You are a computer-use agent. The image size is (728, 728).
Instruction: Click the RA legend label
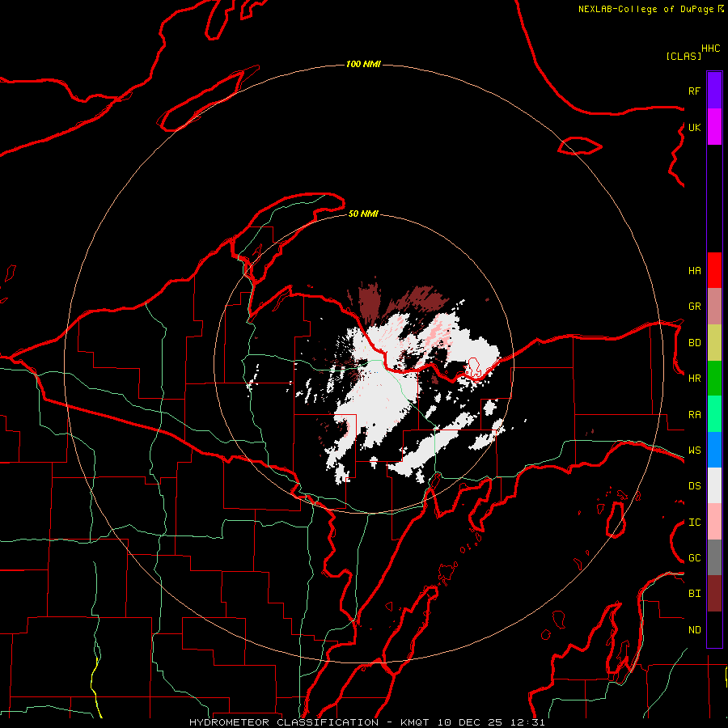(x=694, y=415)
